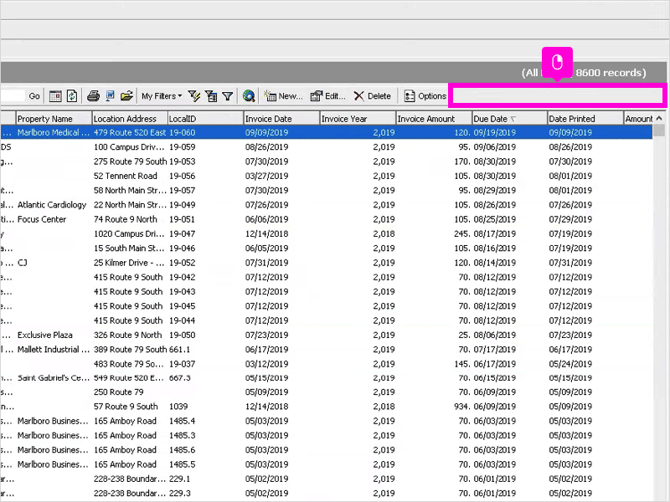
Task: Select row with LocalID 19-057
Action: (x=326, y=190)
